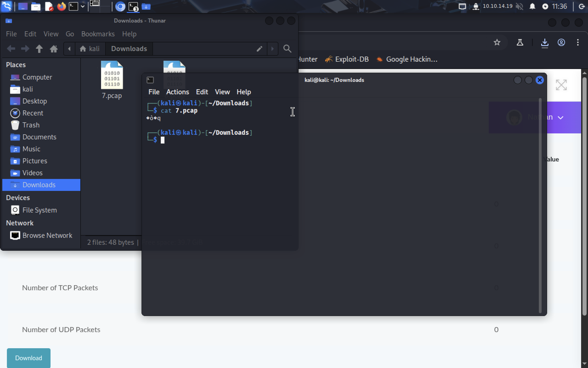This screenshot has width=588, height=368.
Task: Open the Help menu in Thunar
Action: [129, 34]
